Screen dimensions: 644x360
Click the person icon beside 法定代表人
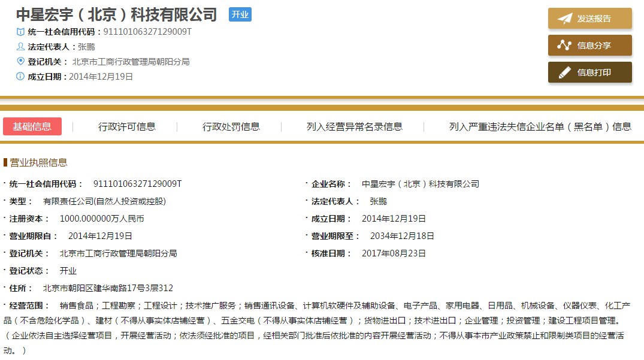click(21, 47)
